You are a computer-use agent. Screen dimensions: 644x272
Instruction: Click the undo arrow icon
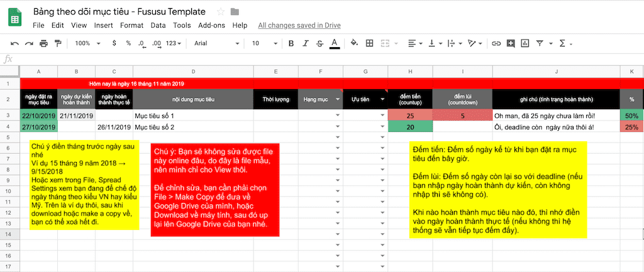pos(14,43)
